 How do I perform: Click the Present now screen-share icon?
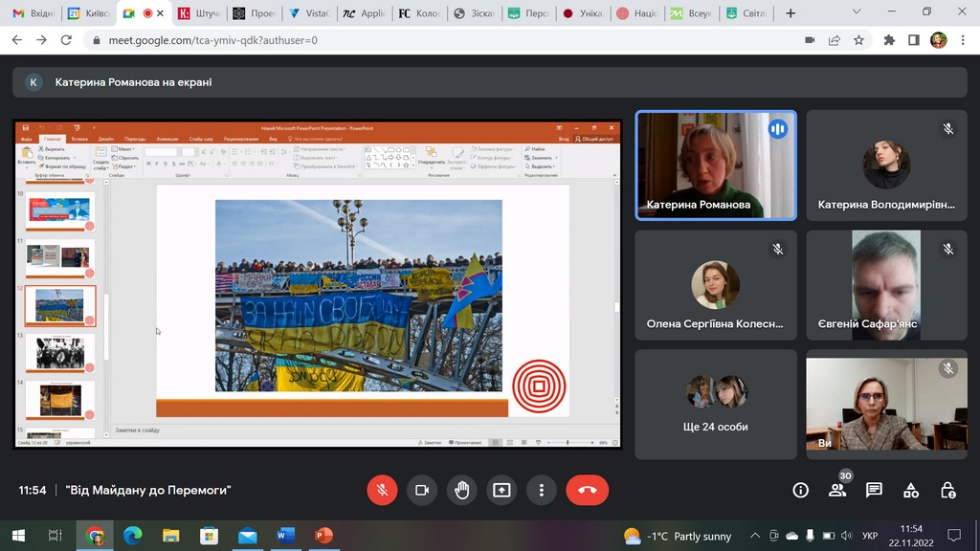click(x=501, y=490)
